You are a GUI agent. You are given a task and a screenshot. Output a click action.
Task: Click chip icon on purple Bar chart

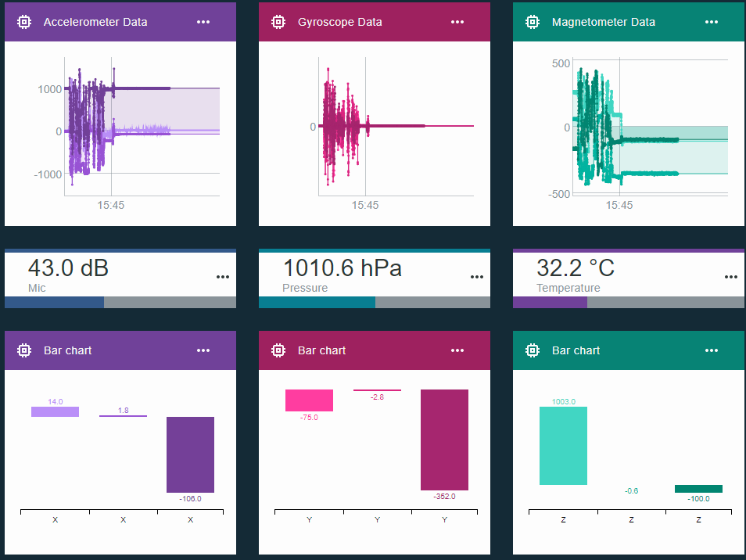[x=24, y=350]
